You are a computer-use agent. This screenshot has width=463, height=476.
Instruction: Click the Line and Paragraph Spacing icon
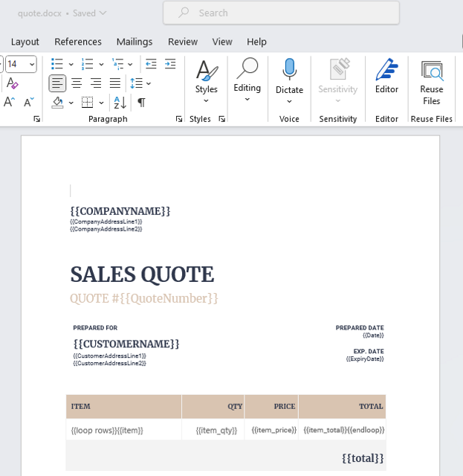(x=136, y=83)
